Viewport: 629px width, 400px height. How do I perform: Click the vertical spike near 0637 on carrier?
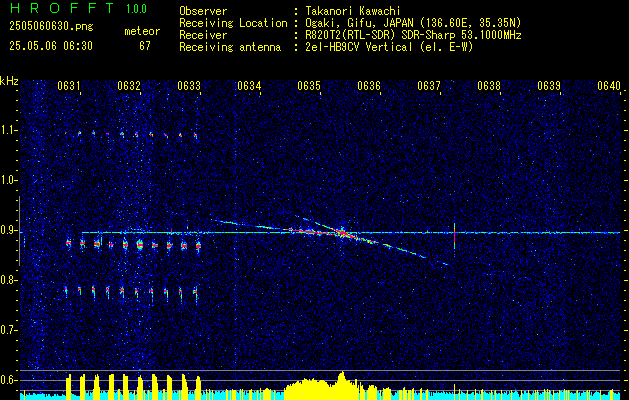click(x=454, y=240)
